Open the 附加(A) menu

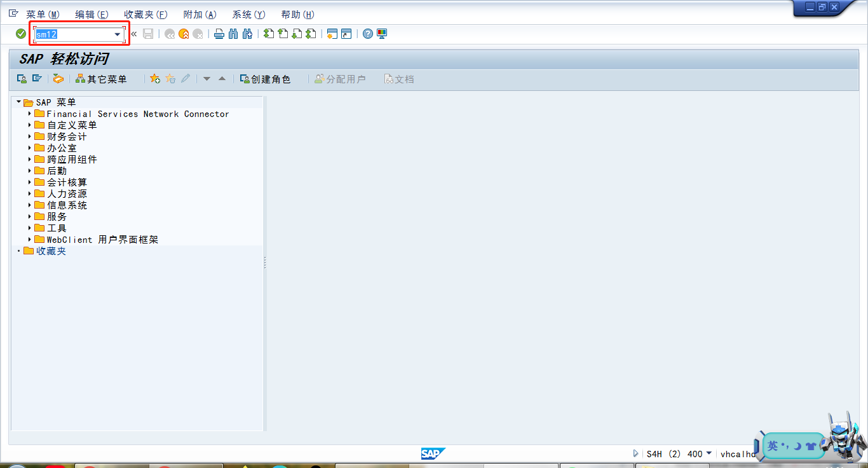tap(200, 15)
